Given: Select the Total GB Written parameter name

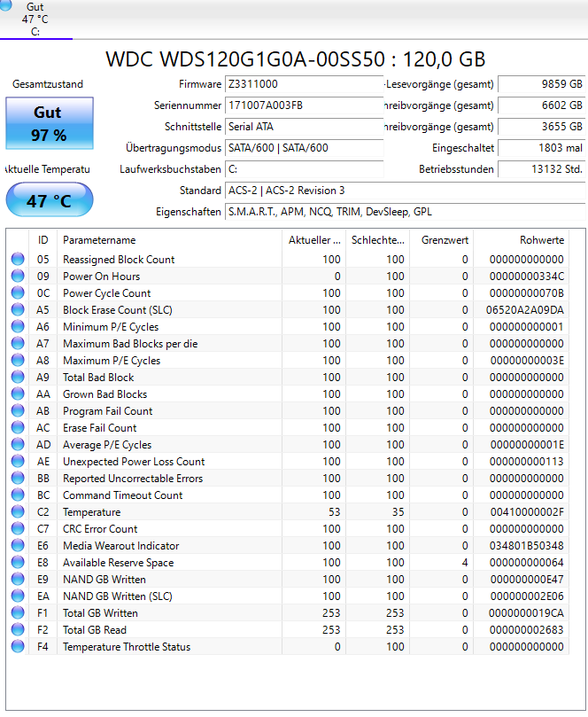Looking at the screenshot, I should (101, 613).
